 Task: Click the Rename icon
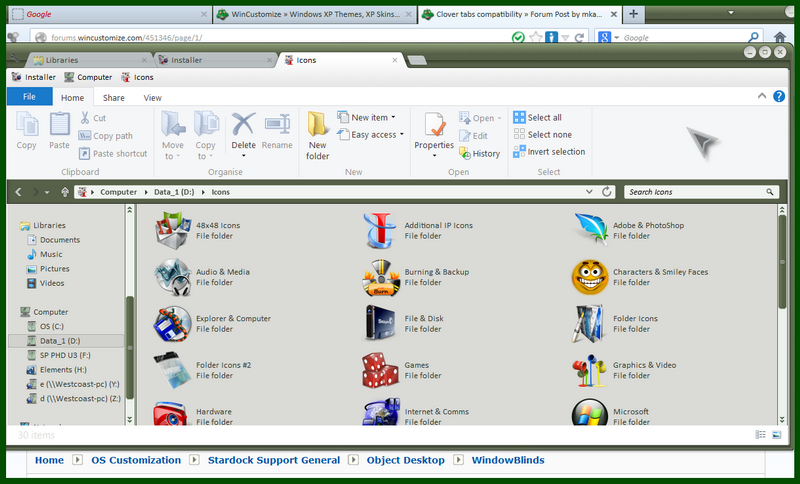[x=277, y=124]
